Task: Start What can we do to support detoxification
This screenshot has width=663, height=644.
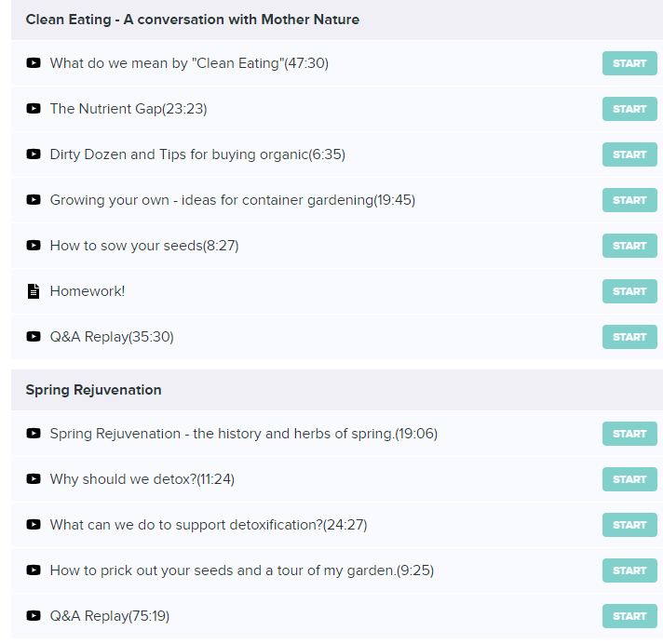Action: click(x=629, y=525)
